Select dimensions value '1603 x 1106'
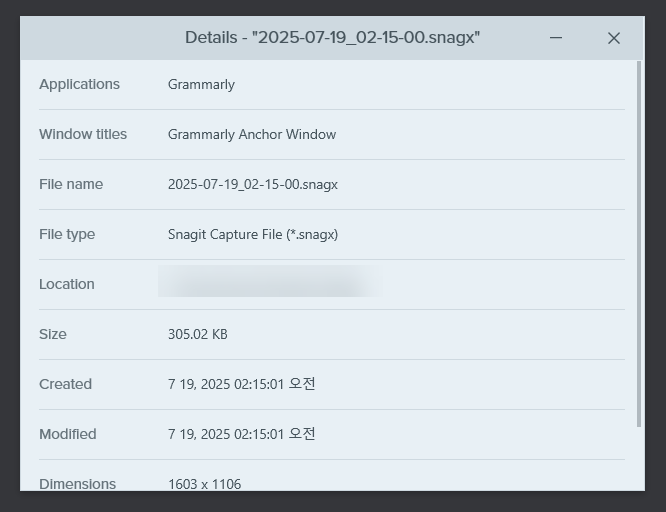666x512 pixels. click(x=204, y=484)
